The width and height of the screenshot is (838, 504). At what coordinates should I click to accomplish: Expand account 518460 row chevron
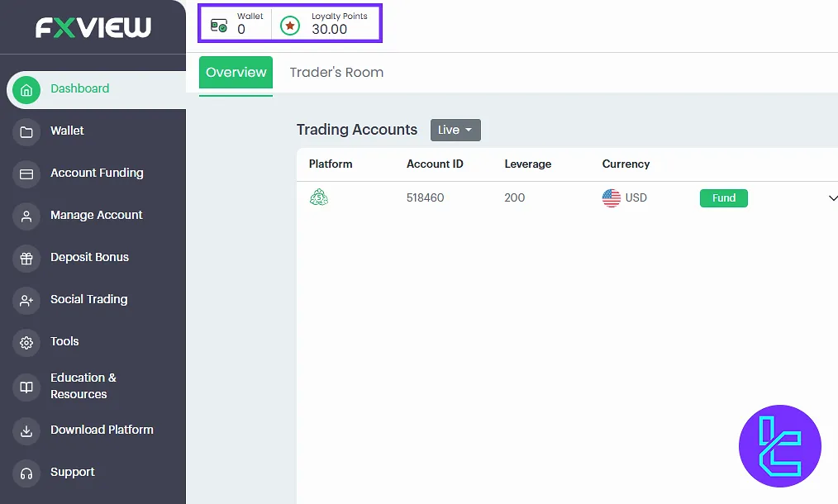point(832,197)
